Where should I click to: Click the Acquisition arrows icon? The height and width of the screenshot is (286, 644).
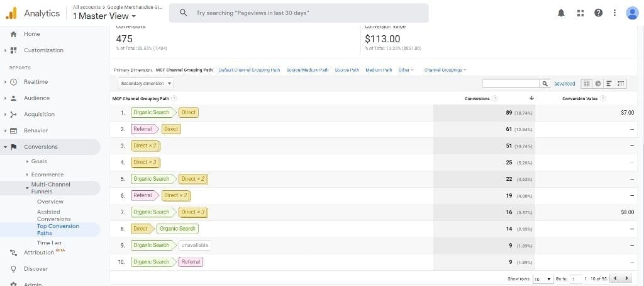point(14,115)
